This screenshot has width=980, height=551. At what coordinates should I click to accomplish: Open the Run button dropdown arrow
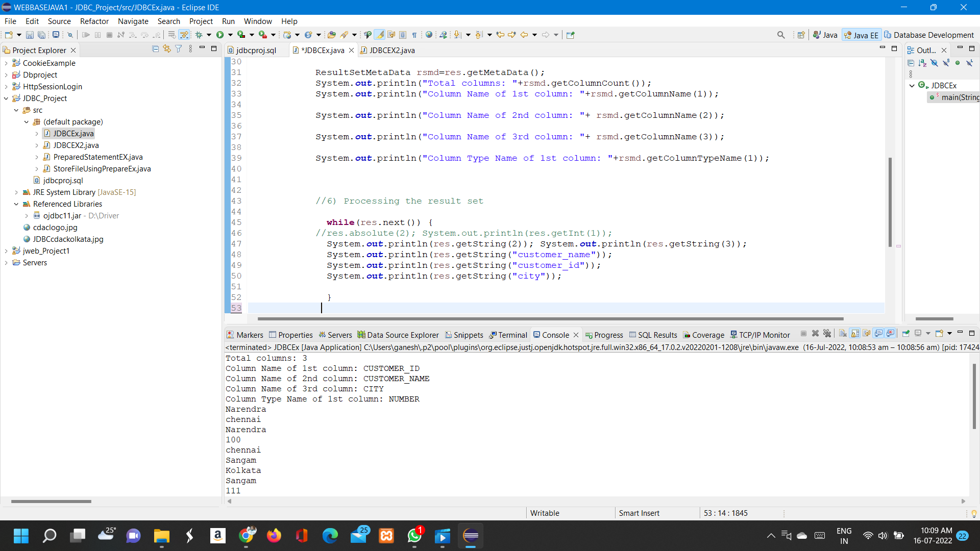pyautogui.click(x=230, y=35)
